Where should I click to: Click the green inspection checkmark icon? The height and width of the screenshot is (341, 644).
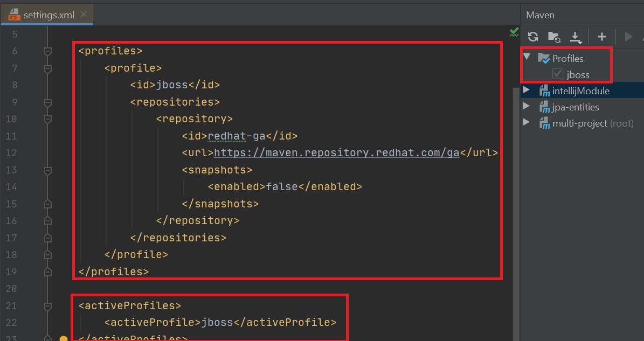(x=514, y=33)
